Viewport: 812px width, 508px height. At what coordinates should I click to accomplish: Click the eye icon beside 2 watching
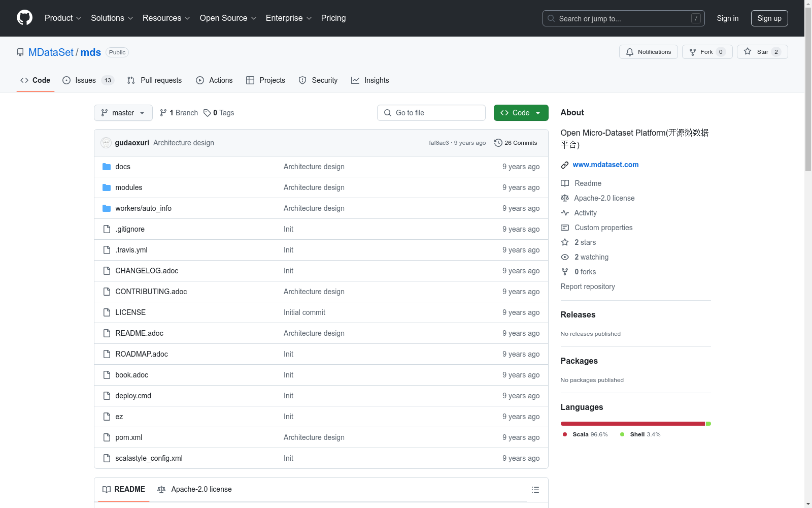[x=565, y=257]
